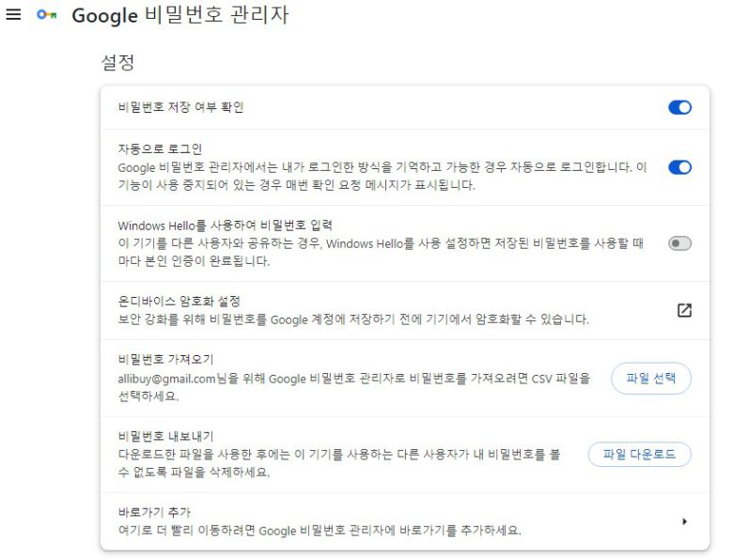The image size is (733, 560).
Task: Open on-device encryption external link icon
Action: click(x=684, y=311)
